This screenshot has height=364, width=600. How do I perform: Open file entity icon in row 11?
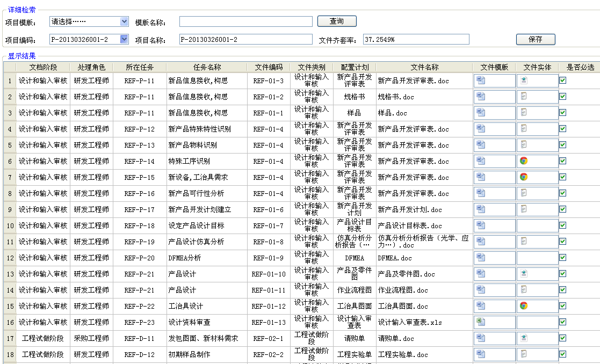[x=524, y=241]
